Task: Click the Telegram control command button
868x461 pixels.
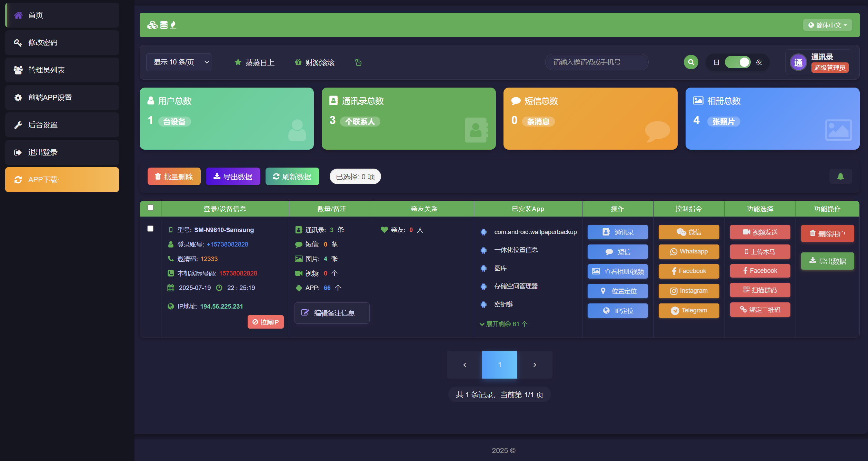Action: [689, 311]
